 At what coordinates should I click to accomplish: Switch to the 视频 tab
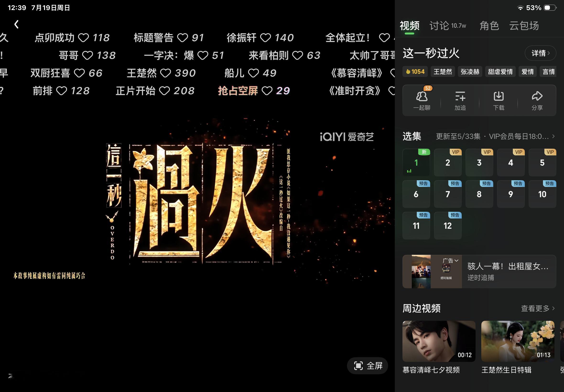point(409,26)
